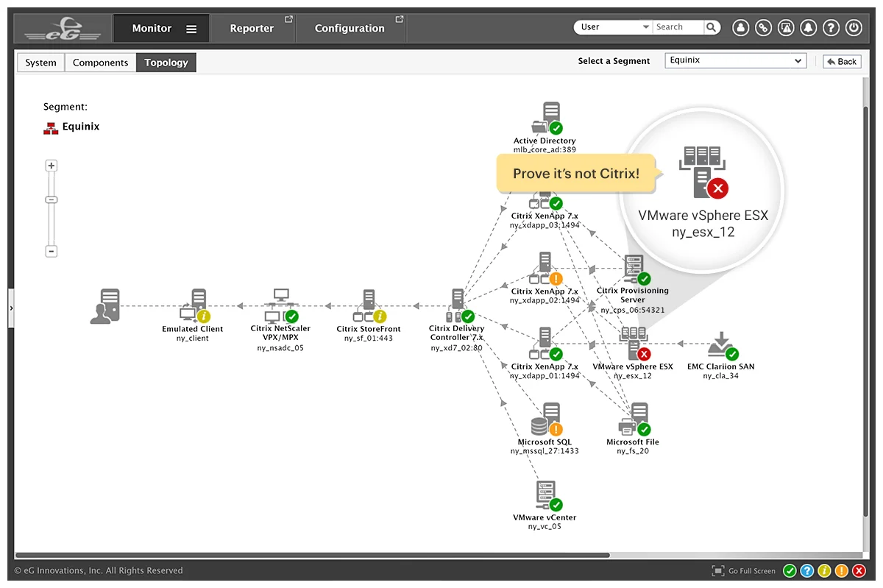
Task: Click the search magnifier icon
Action: click(712, 27)
